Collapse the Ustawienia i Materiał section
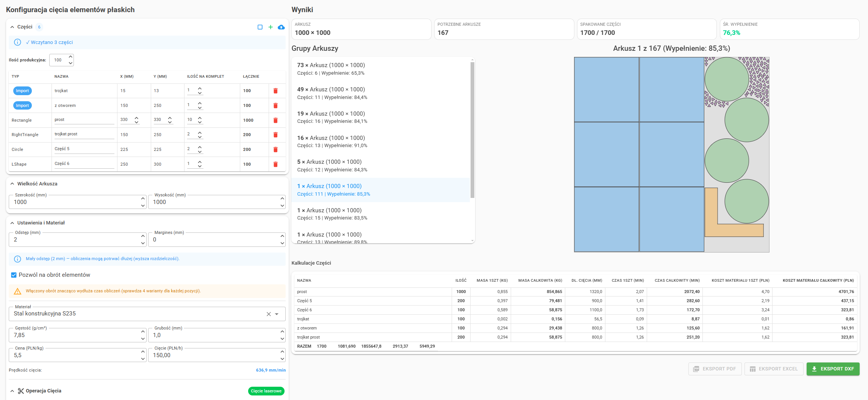This screenshot has width=868, height=400. coord(12,223)
